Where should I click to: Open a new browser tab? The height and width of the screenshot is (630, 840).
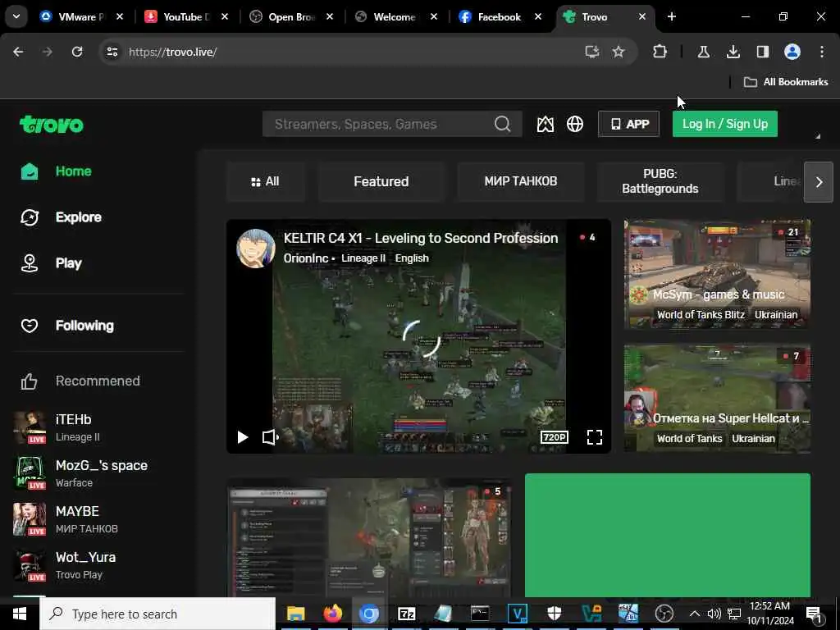coord(672,17)
